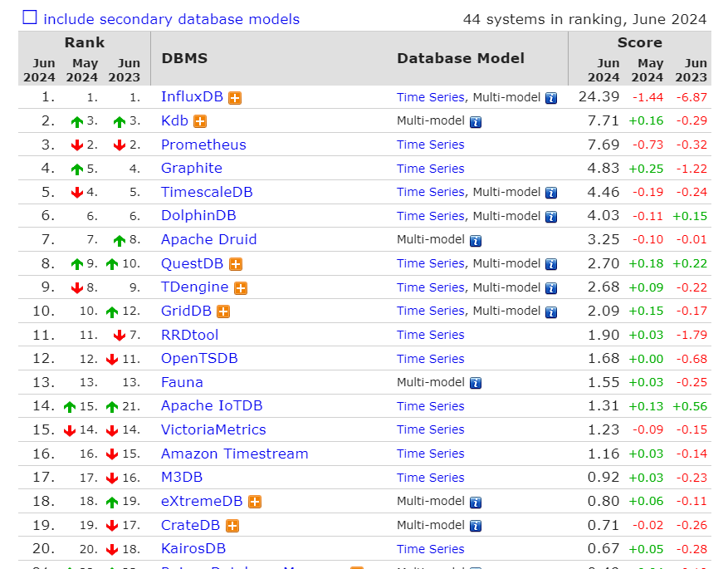Click the QuestDB score 2.70
The height and width of the screenshot is (569, 728).
(603, 263)
